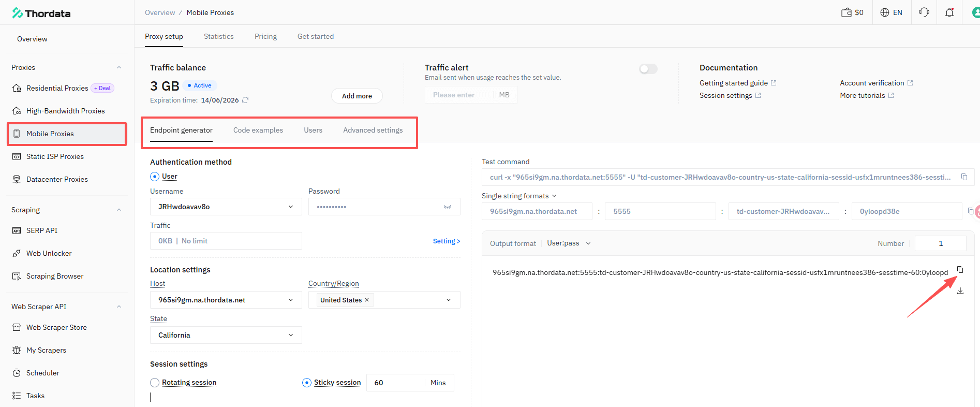Copy the test command
The image size is (980, 407).
[x=964, y=177]
